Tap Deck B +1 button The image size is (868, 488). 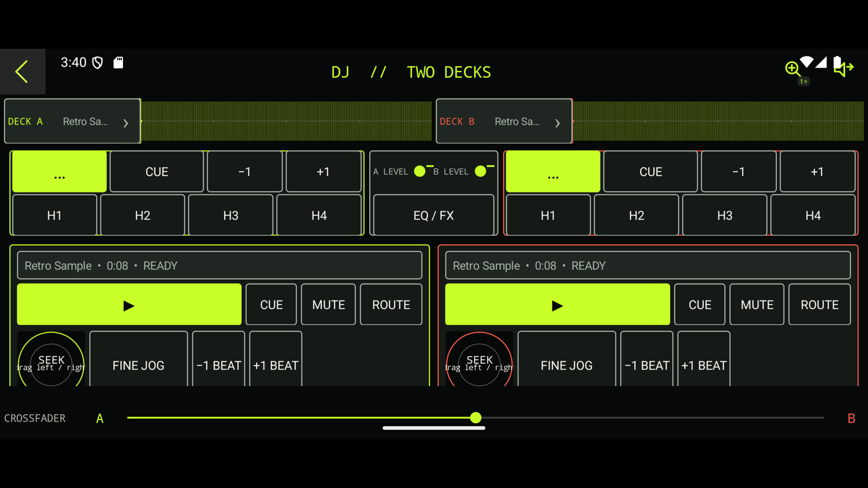point(817,172)
